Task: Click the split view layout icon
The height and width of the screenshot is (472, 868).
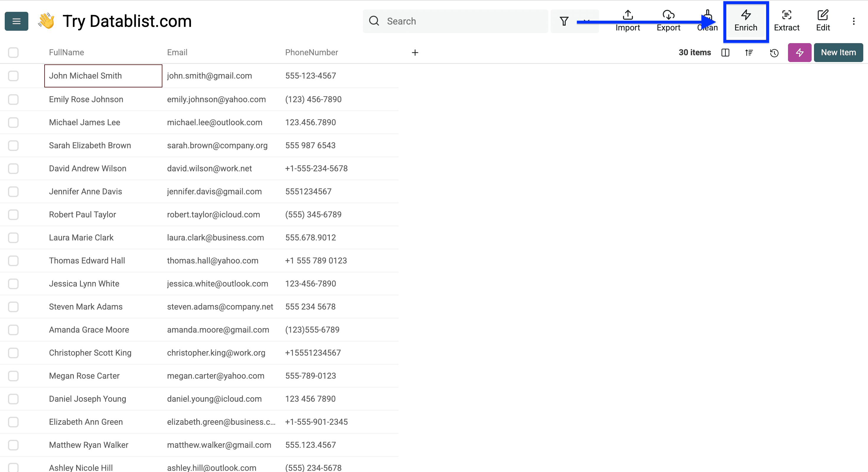Action: [x=725, y=53]
